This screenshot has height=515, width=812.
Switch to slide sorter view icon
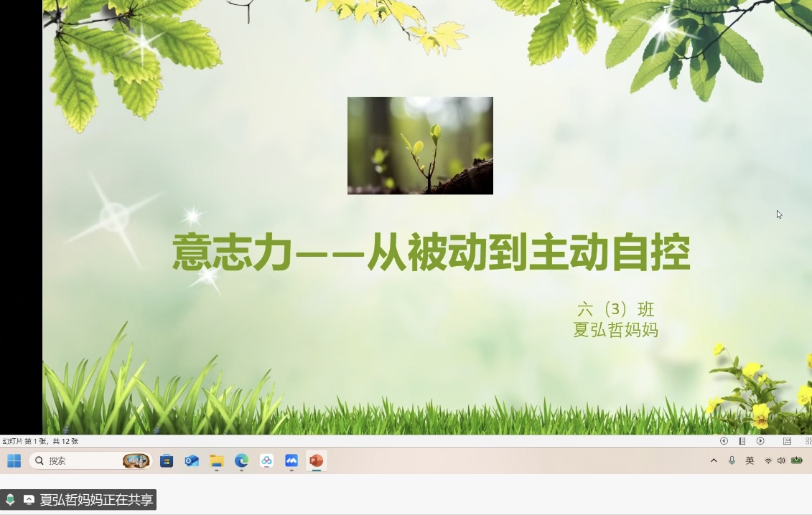(x=809, y=441)
